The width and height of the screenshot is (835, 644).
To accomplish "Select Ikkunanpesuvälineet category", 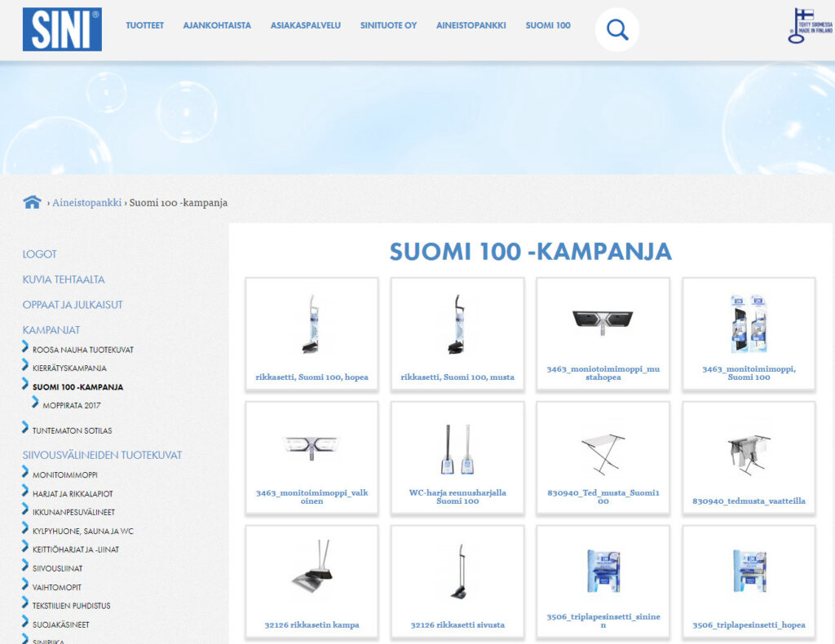I will point(73,512).
